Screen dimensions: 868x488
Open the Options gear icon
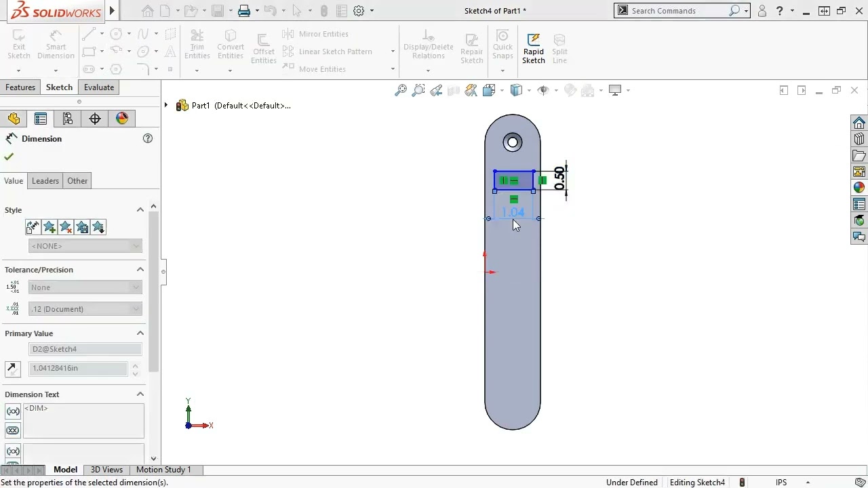(x=359, y=11)
